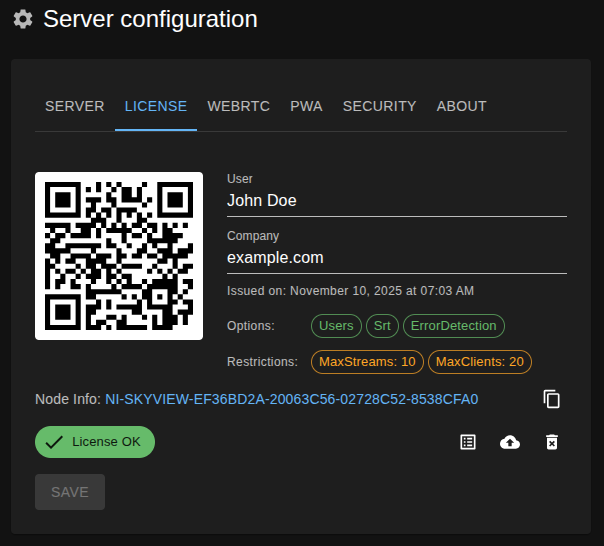The width and height of the screenshot is (604, 546).
Task: Select the Users option chip
Action: coord(336,326)
